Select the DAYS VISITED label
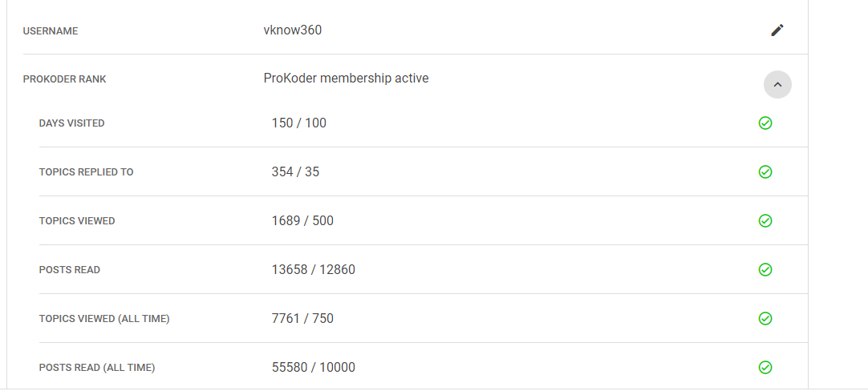868x391 pixels. pyautogui.click(x=71, y=123)
